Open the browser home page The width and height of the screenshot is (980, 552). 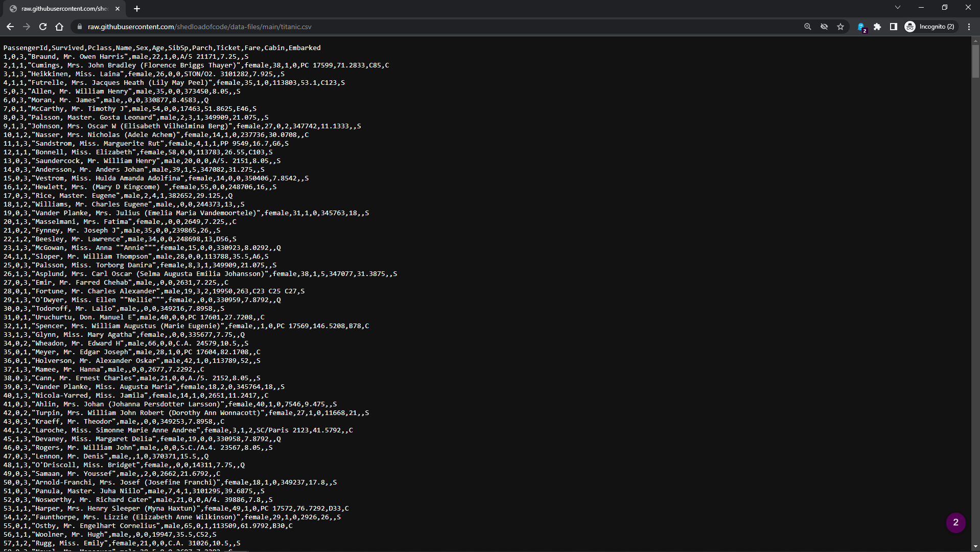pyautogui.click(x=59, y=27)
